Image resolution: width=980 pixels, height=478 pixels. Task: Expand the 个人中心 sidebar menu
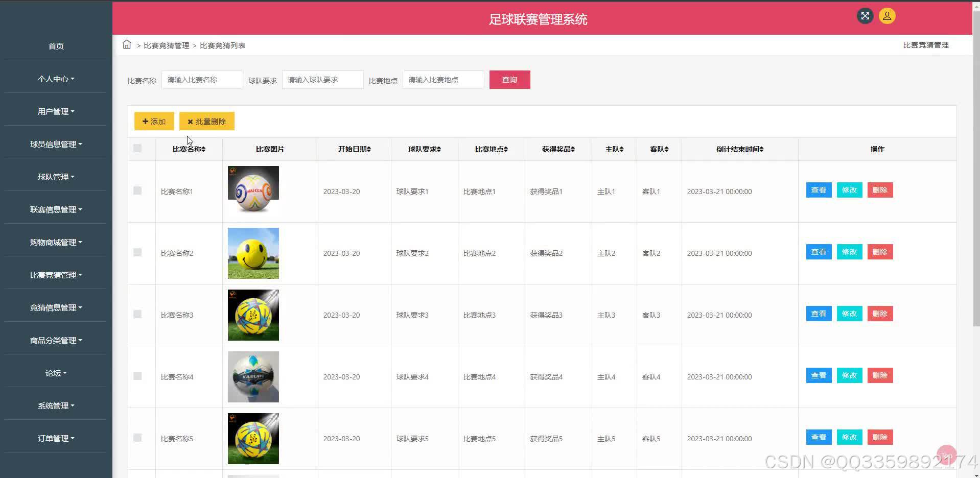click(x=56, y=79)
